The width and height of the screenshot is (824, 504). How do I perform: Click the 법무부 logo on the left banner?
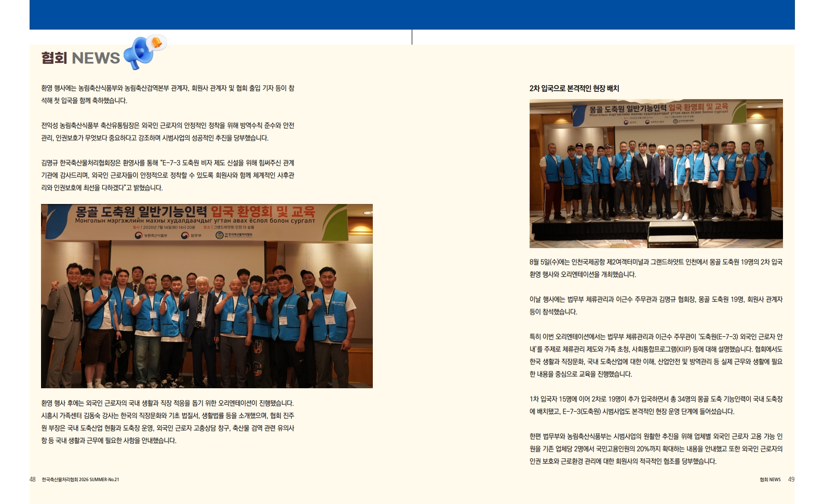coord(191,236)
